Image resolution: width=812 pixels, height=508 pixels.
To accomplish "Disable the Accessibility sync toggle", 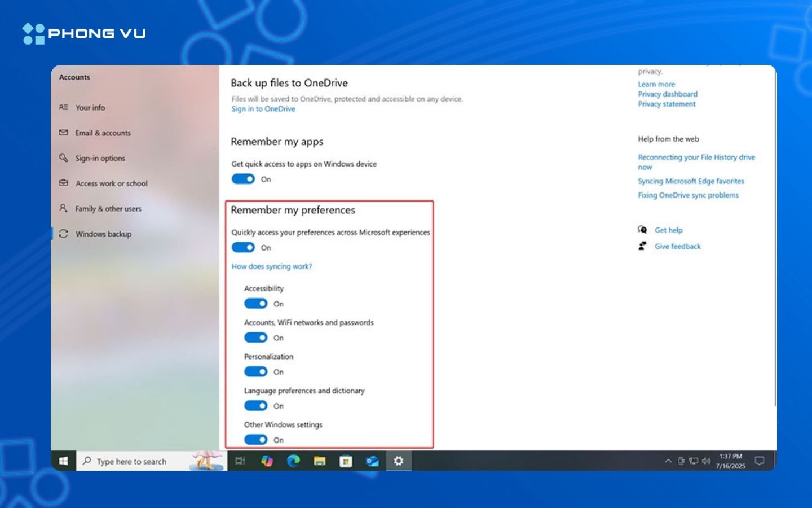I will 255,304.
